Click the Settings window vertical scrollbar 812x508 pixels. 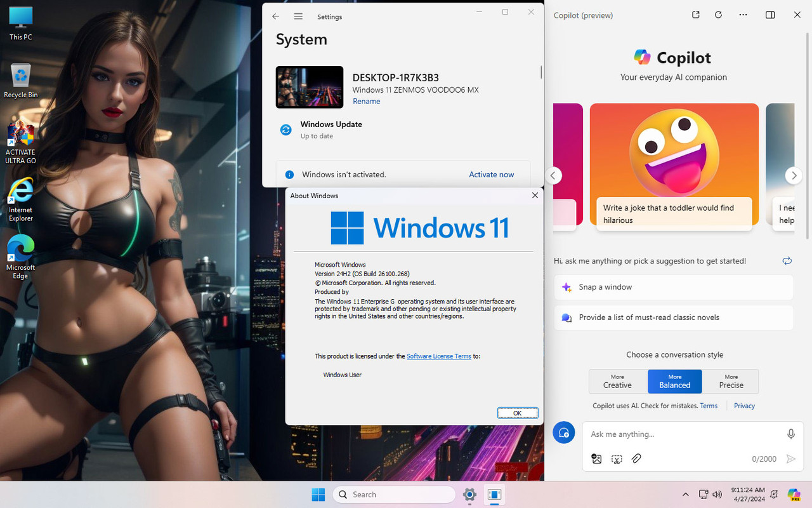pos(541,72)
